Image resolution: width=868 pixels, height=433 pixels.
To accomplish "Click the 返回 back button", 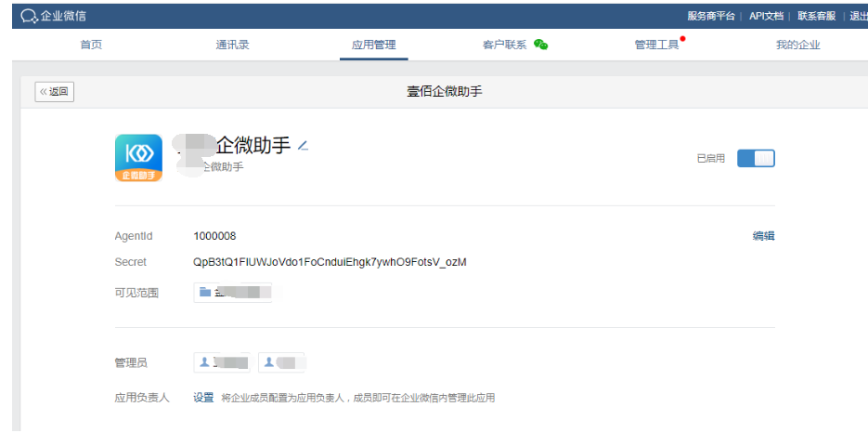I will pos(54,92).
